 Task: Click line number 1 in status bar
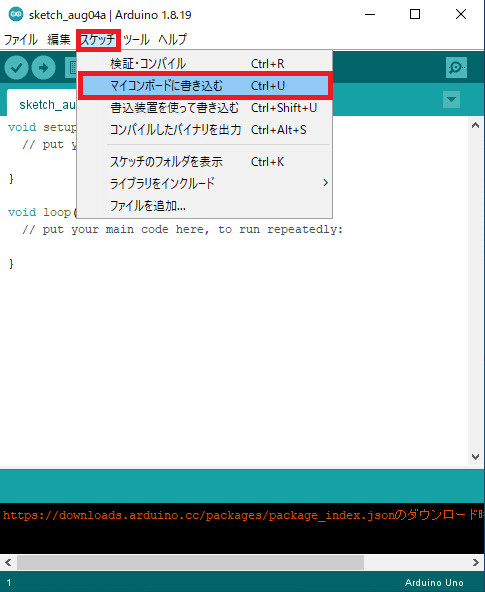pyautogui.click(x=9, y=583)
